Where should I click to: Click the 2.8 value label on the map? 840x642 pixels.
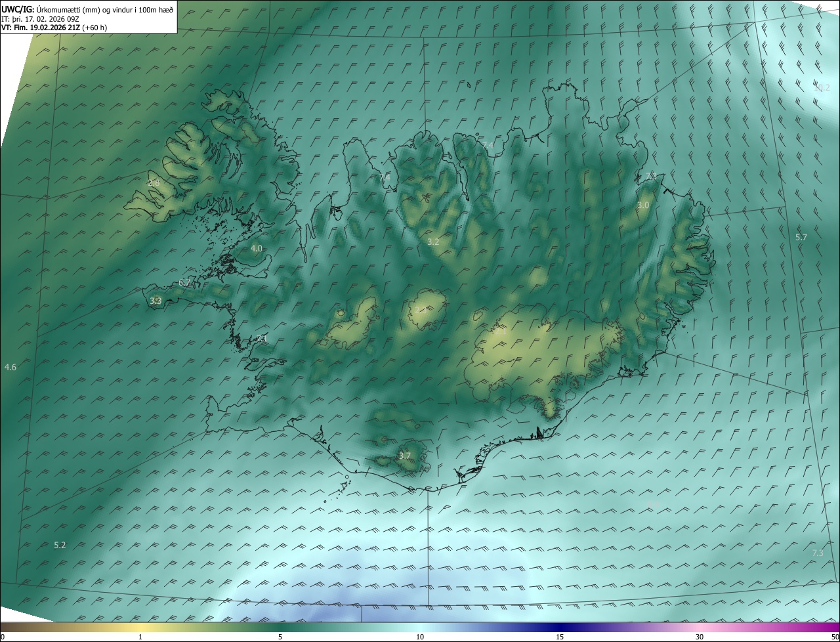[x=154, y=183]
